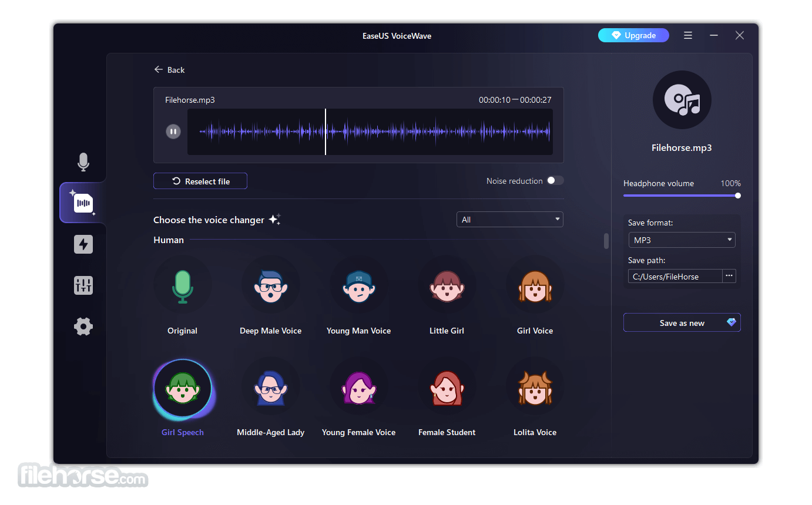Toggle the Noise reduction switch

point(555,181)
